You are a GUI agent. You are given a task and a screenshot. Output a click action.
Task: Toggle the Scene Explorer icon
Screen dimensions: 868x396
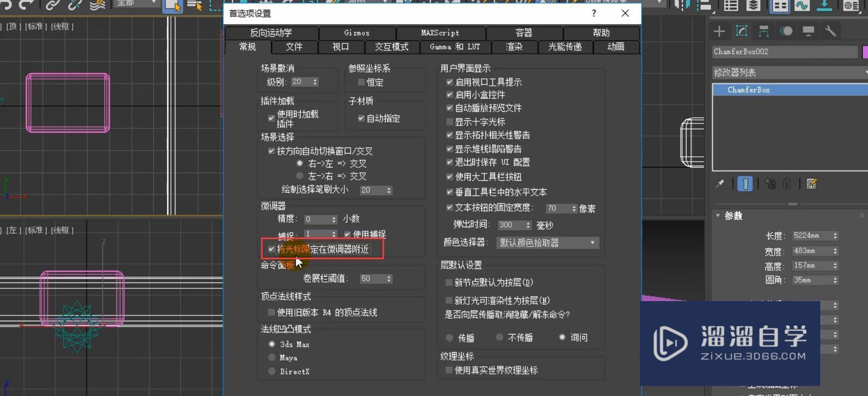731,5
